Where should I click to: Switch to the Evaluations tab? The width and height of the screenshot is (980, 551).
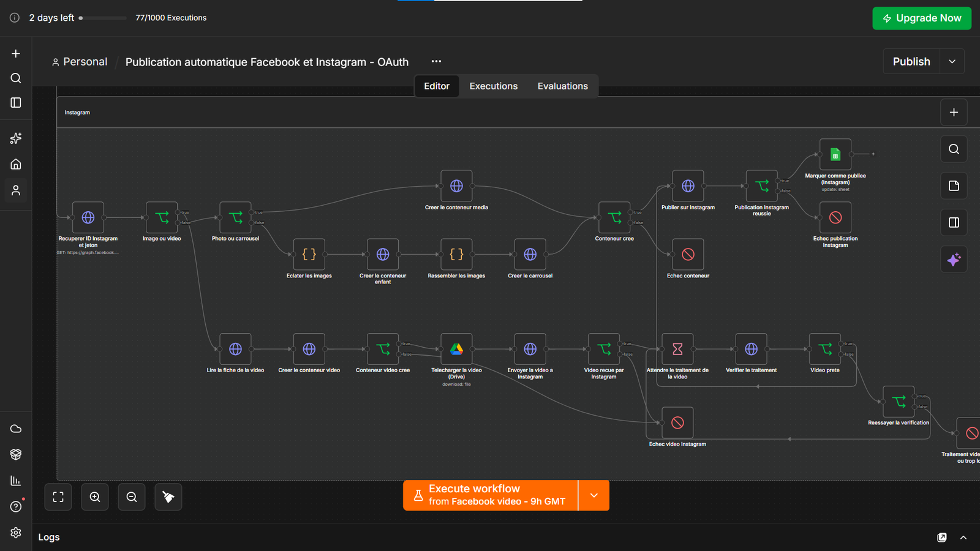click(563, 86)
